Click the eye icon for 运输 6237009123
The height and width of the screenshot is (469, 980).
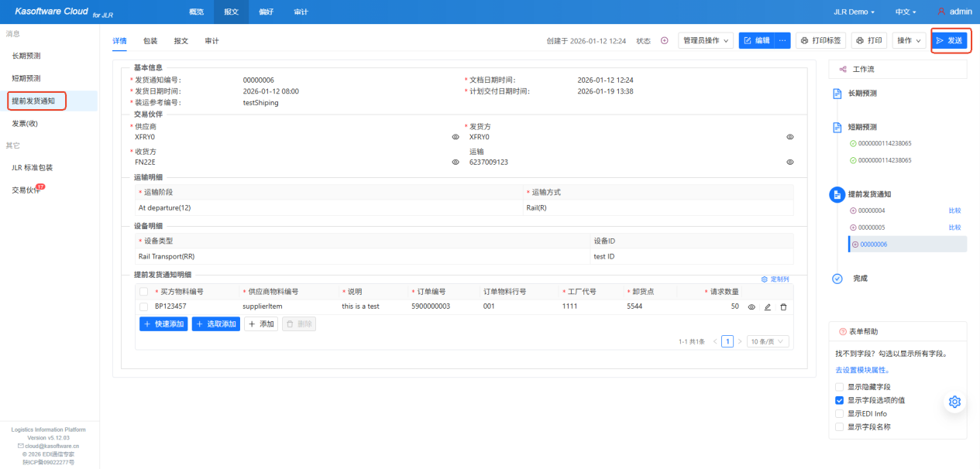790,163
